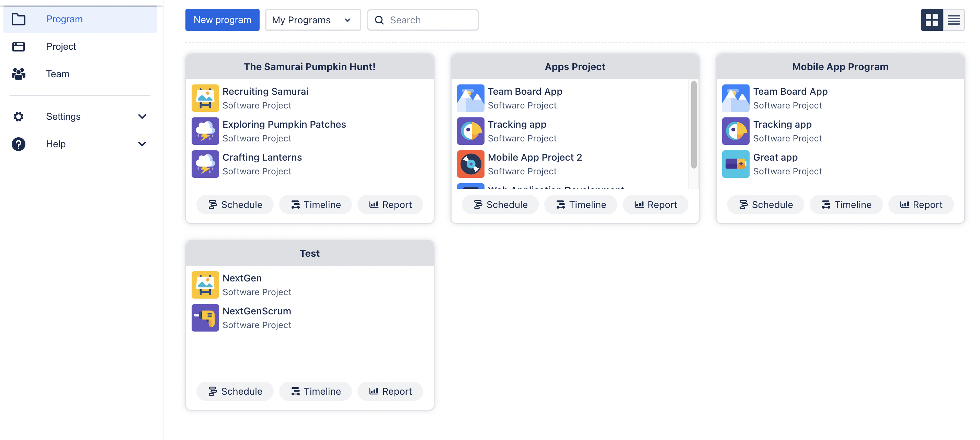Open the My Programs dropdown
The height and width of the screenshot is (440, 980).
coord(312,20)
